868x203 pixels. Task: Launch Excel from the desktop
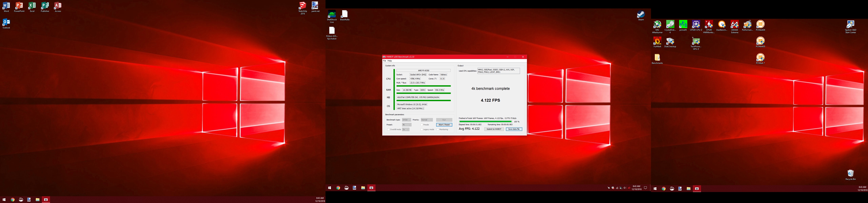pyautogui.click(x=32, y=7)
